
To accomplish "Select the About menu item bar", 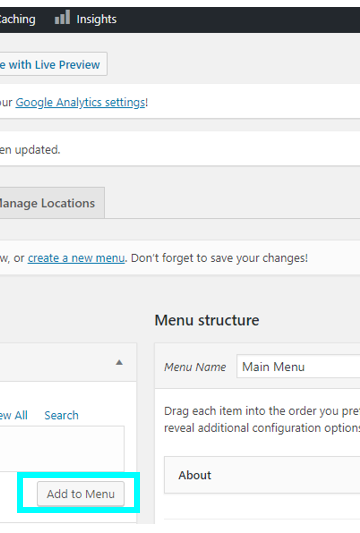I will coord(262,475).
